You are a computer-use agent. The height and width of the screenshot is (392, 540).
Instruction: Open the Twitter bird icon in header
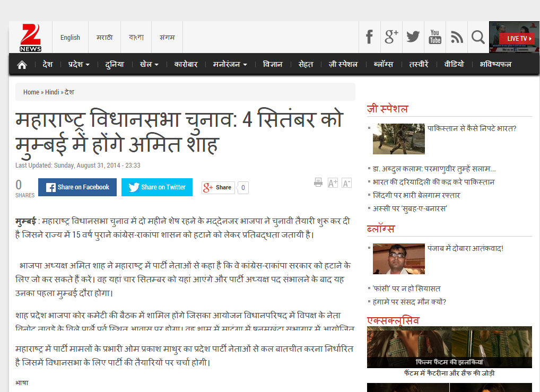413,37
